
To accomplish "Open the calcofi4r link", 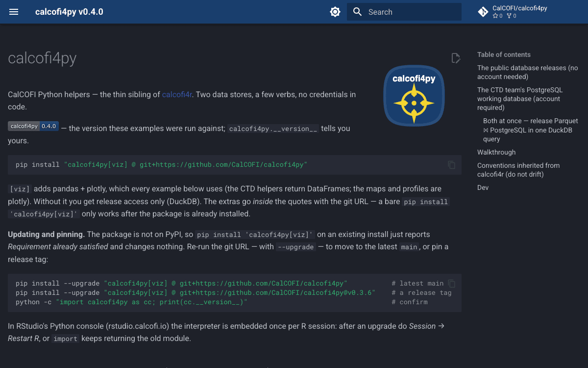I will pos(177,94).
